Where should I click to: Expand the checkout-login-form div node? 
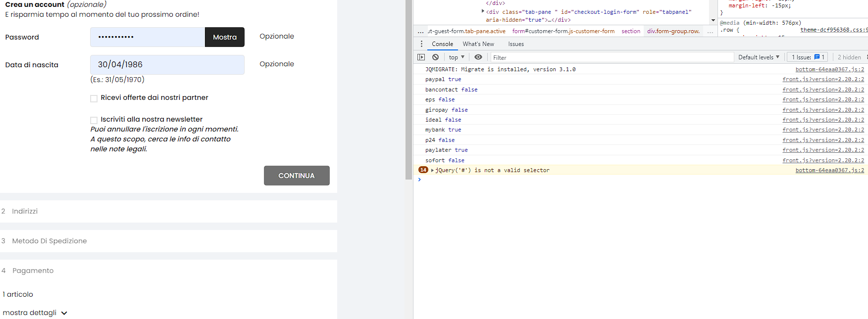point(483,11)
